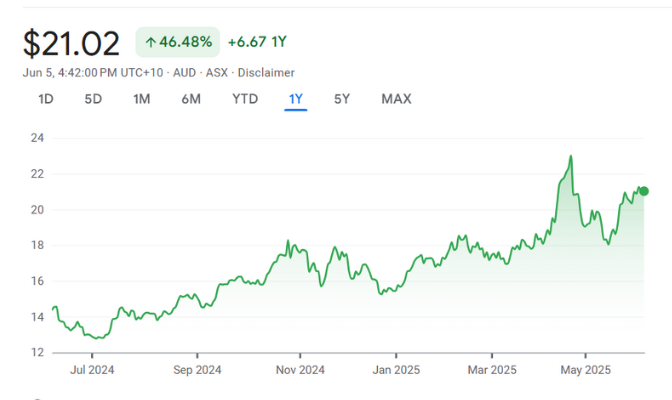This screenshot has height=400, width=672.
Task: Click the May 2025 axis label
Action: tap(586, 368)
